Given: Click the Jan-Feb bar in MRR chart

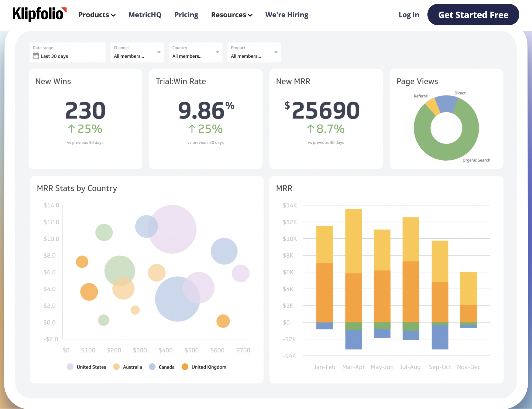Looking at the screenshot, I should [x=324, y=277].
